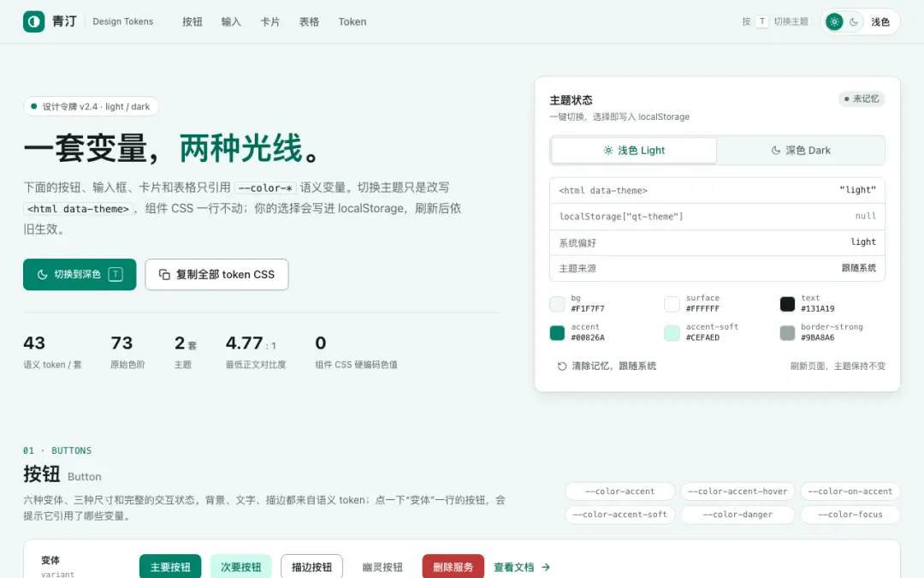Select the sun light-mode icon in header
This screenshot has width=924, height=578.
834,21
